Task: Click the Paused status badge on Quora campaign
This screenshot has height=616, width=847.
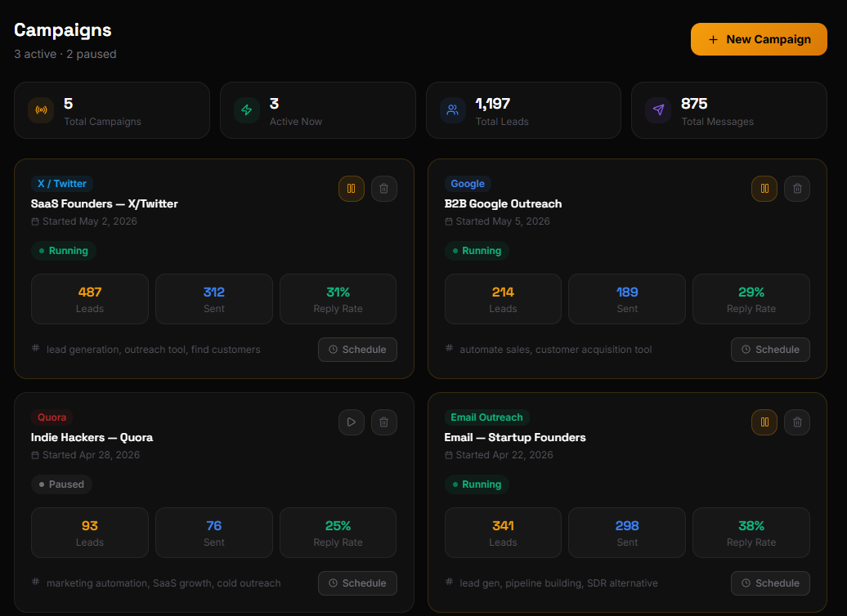Action: (61, 484)
